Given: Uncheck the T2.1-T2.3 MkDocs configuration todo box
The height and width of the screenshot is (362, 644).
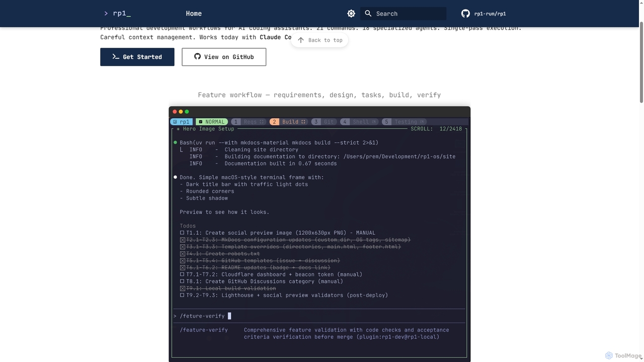Looking at the screenshot, I should 182,240.
